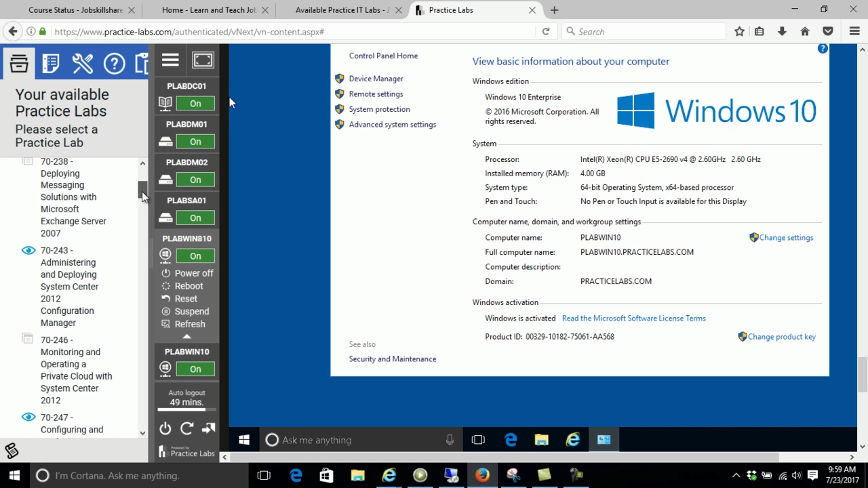Click the disconnect arrow icon below Auto logout

tap(208, 428)
